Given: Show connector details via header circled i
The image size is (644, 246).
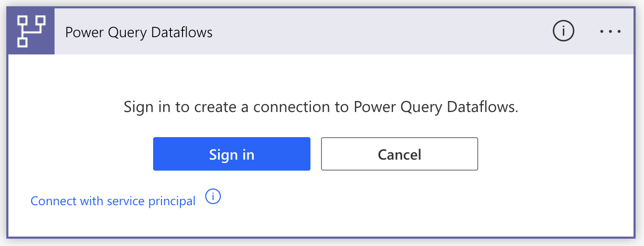Looking at the screenshot, I should pyautogui.click(x=564, y=32).
